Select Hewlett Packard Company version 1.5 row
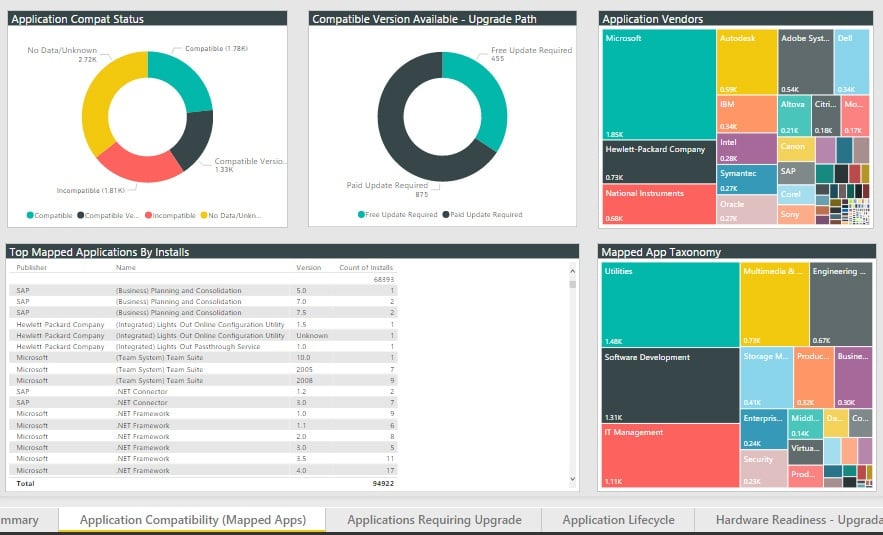The image size is (883, 535). [203, 324]
